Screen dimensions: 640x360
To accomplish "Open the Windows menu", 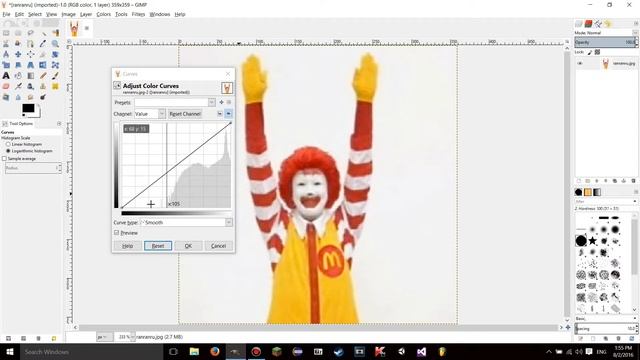I will pyautogui.click(x=160, y=14).
